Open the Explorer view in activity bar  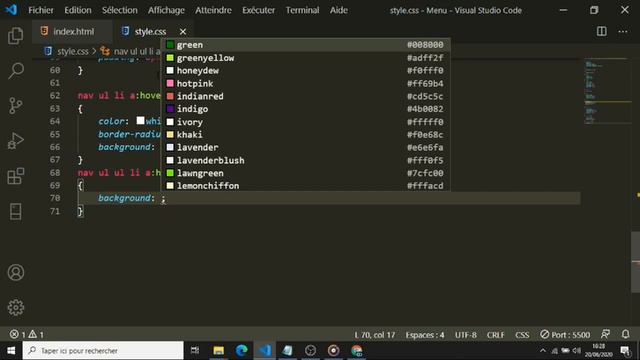[16, 36]
